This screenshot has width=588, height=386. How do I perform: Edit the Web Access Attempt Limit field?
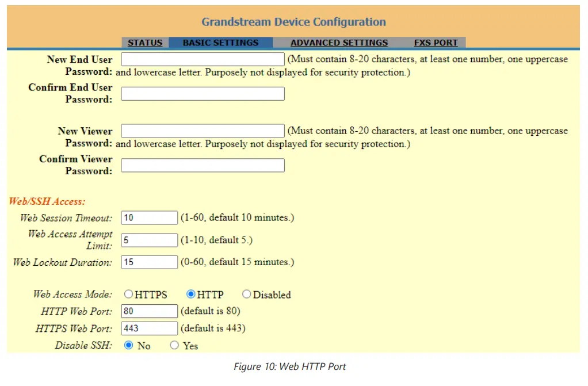click(x=149, y=240)
